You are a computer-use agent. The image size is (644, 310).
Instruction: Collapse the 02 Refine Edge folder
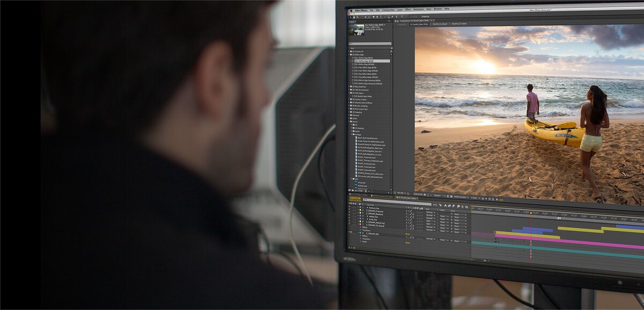click(349, 55)
